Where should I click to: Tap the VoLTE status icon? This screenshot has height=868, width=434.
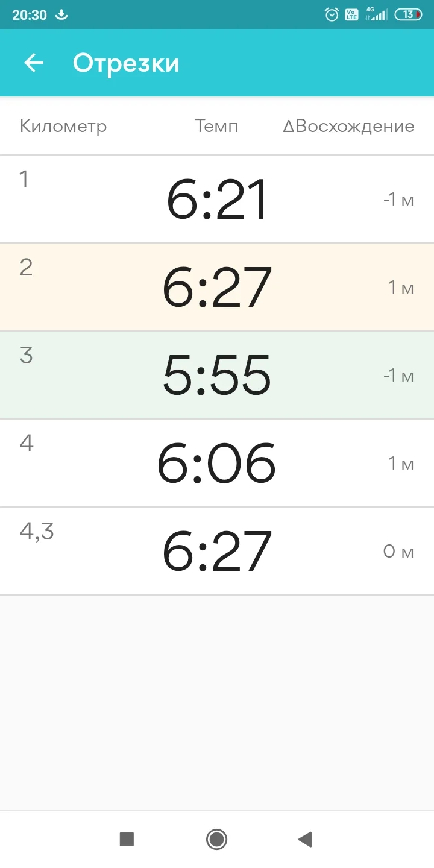click(x=351, y=15)
